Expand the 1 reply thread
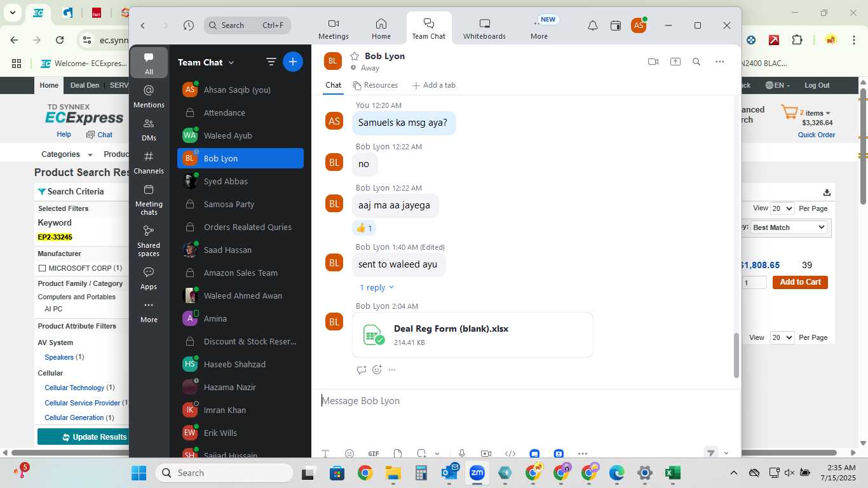Viewport: 868px width, 488px height. click(377, 287)
